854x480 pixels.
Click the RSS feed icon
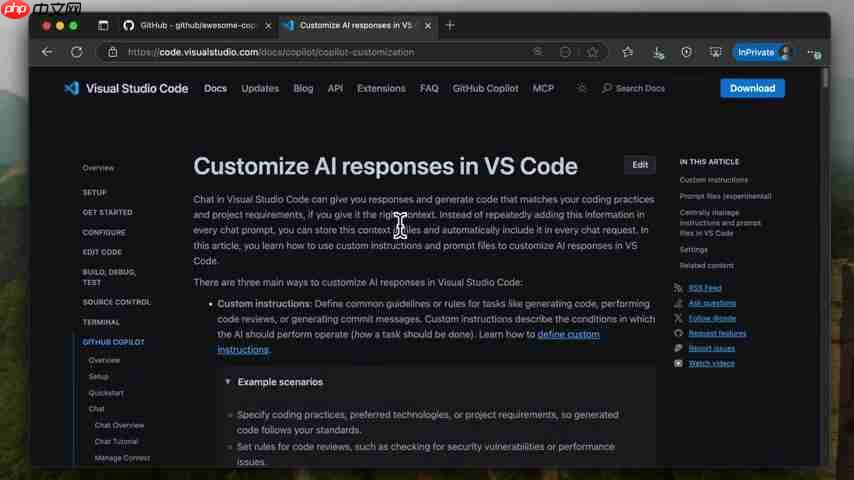(678, 288)
